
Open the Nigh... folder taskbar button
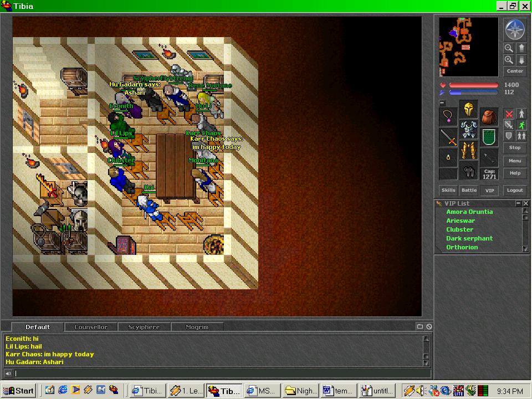300,391
